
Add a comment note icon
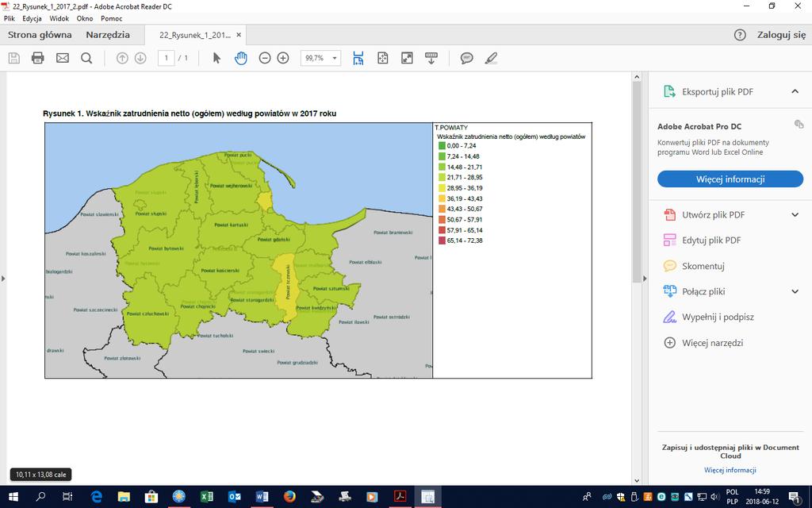pyautogui.click(x=466, y=58)
